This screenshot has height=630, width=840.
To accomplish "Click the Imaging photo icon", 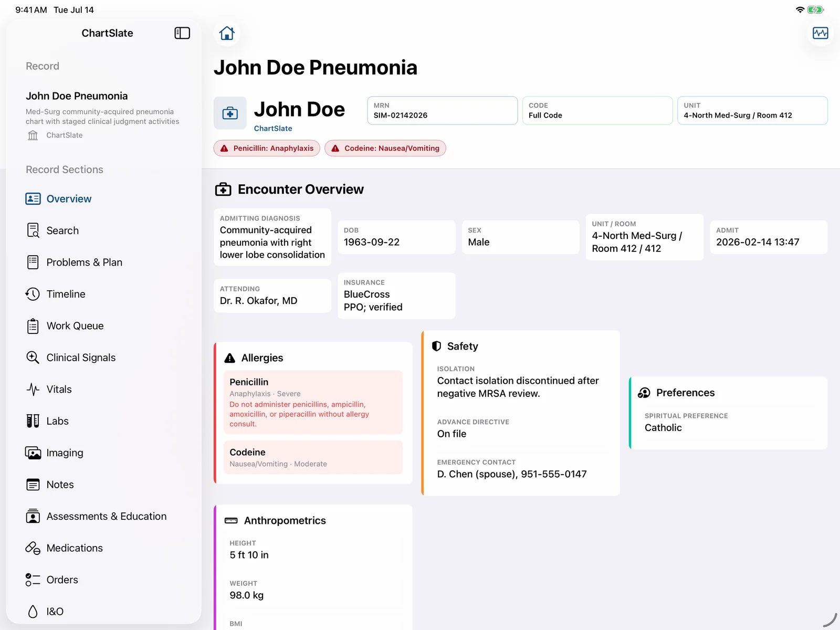I will 33,453.
